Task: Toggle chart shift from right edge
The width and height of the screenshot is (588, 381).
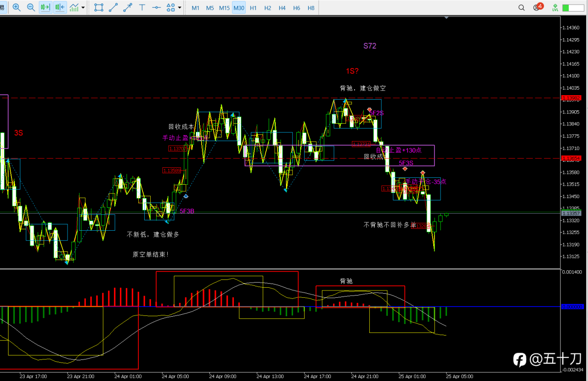Action: [x=60, y=7]
